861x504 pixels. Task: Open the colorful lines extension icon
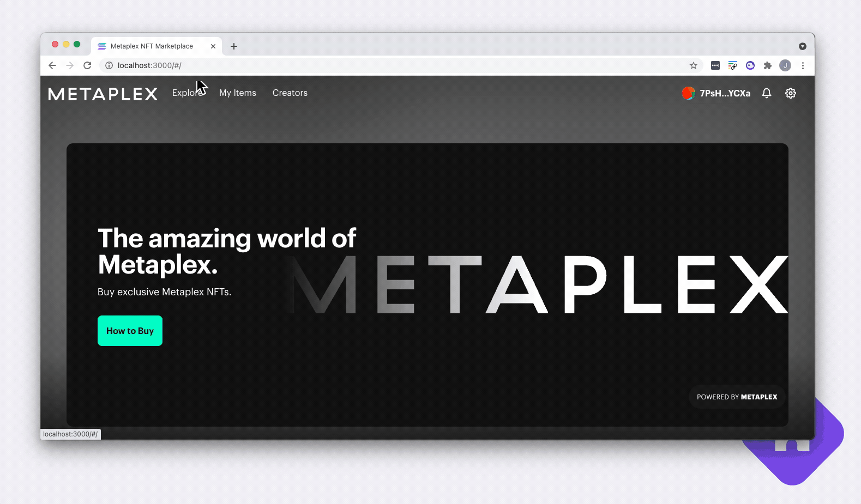coord(733,65)
